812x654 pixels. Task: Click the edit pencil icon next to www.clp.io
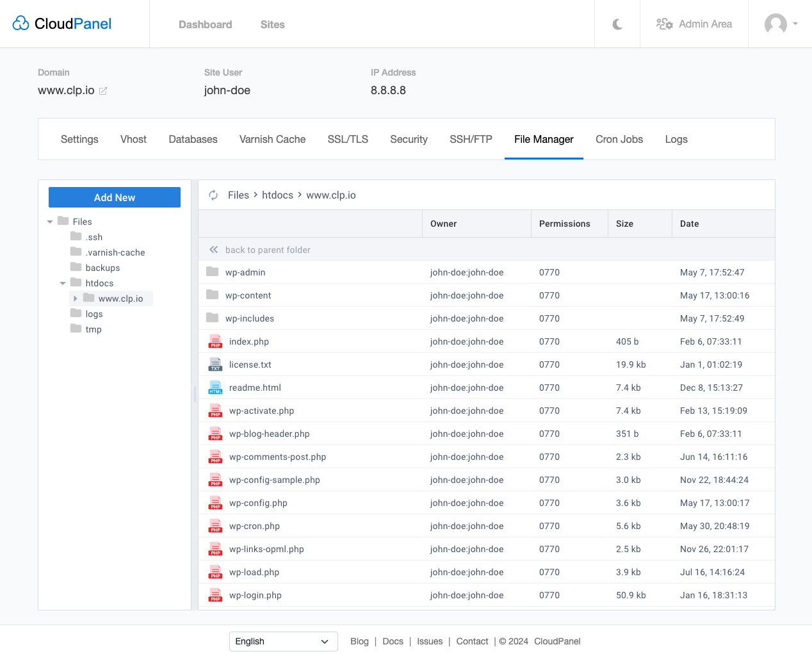pos(103,91)
